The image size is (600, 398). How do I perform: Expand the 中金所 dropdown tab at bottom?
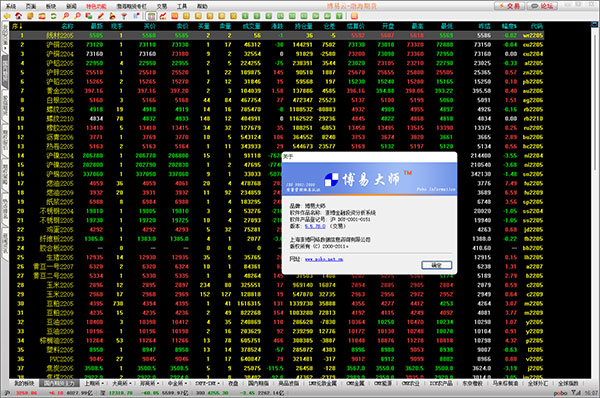[177, 383]
